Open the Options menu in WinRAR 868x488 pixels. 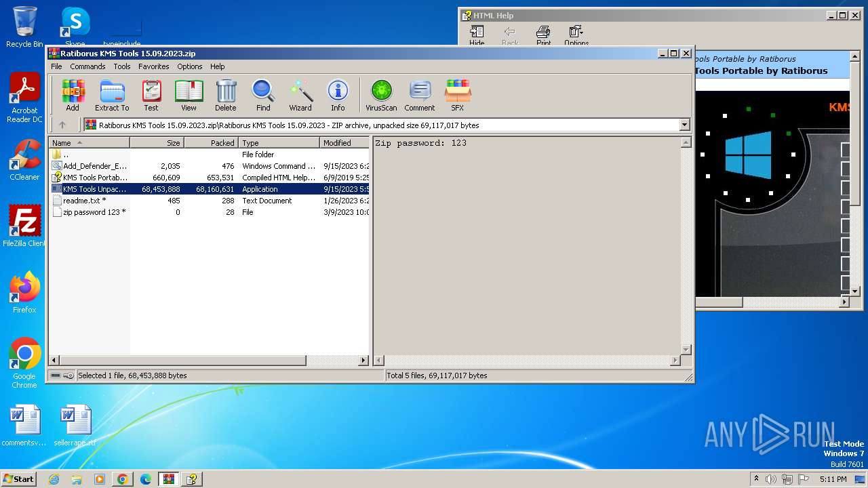click(x=190, y=66)
